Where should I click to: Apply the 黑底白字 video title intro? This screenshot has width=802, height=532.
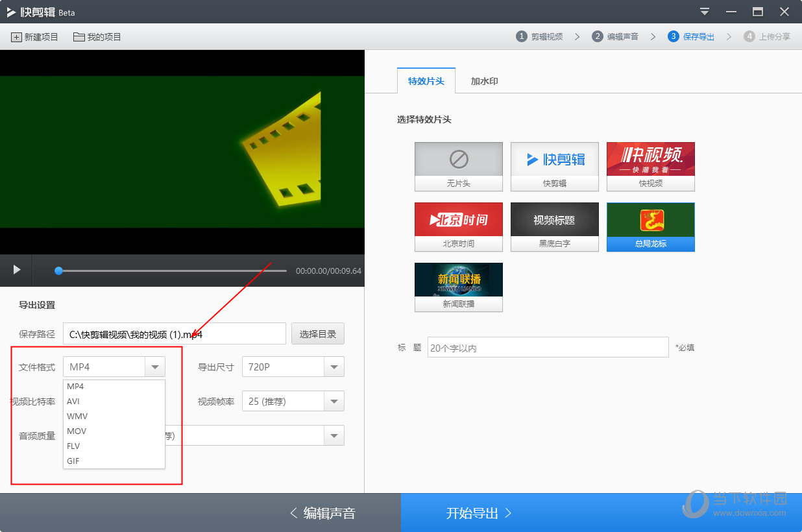tap(554, 226)
